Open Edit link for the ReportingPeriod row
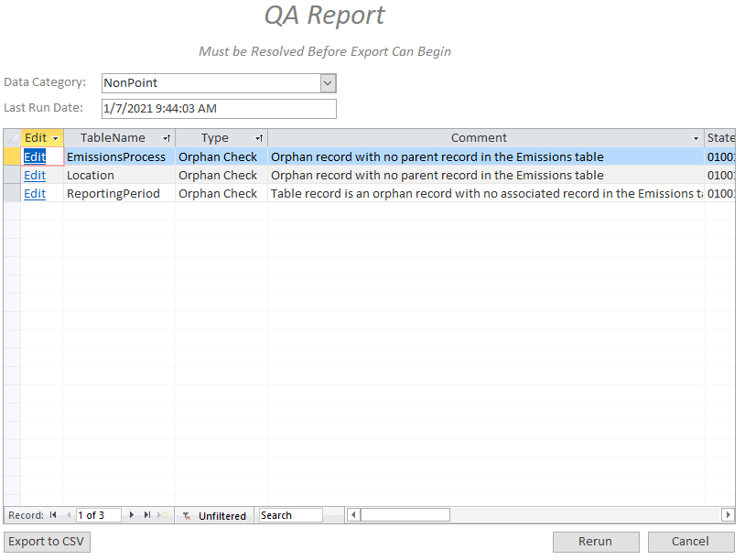Viewport: 745px width, 560px height. (35, 193)
